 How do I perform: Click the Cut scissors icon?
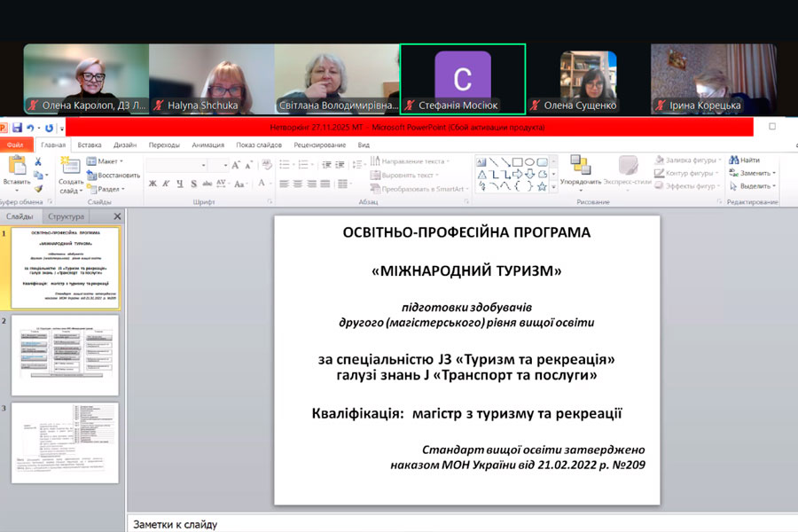38,162
